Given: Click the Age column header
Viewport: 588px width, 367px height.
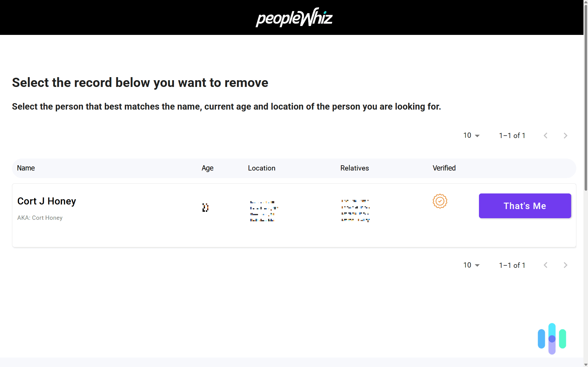Looking at the screenshot, I should click(207, 168).
